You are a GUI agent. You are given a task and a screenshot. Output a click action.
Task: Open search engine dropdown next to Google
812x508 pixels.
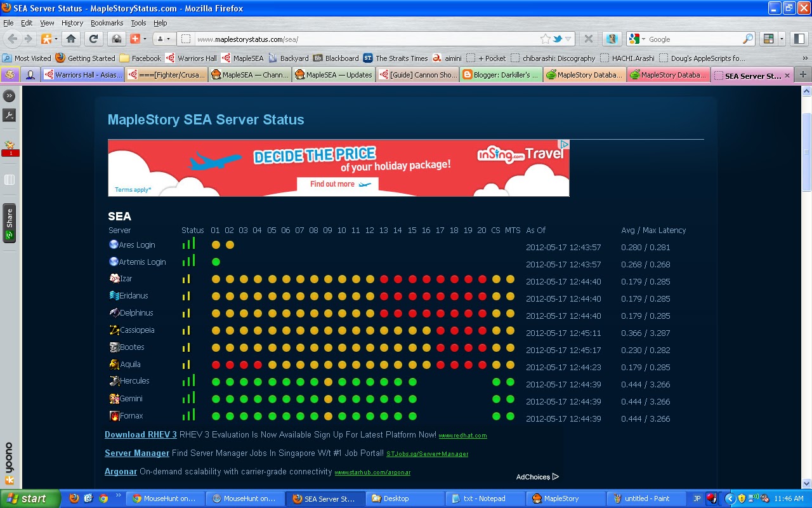643,39
